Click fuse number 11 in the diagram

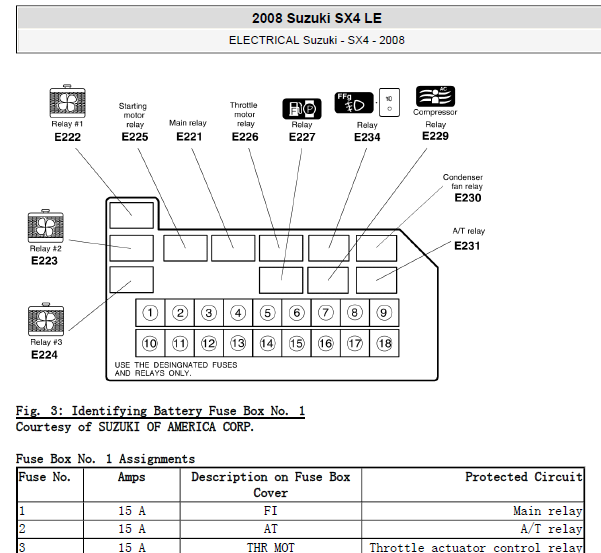tap(180, 343)
